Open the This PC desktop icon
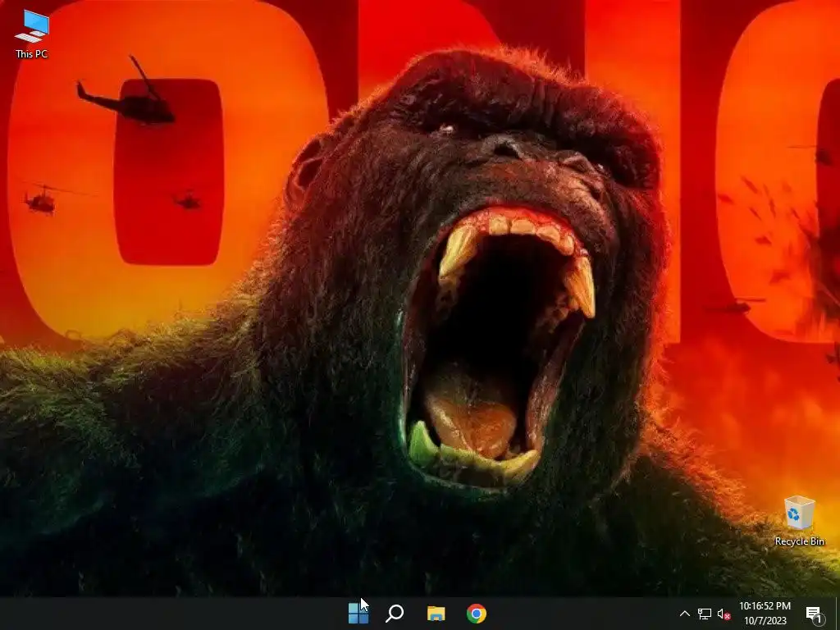Screen dimensions: 840x630 tap(32, 34)
